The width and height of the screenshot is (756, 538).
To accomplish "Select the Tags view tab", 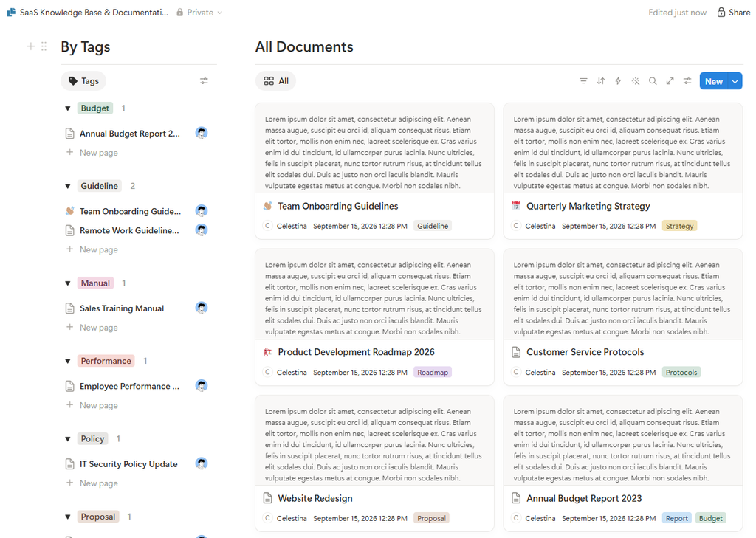I will 83,81.
